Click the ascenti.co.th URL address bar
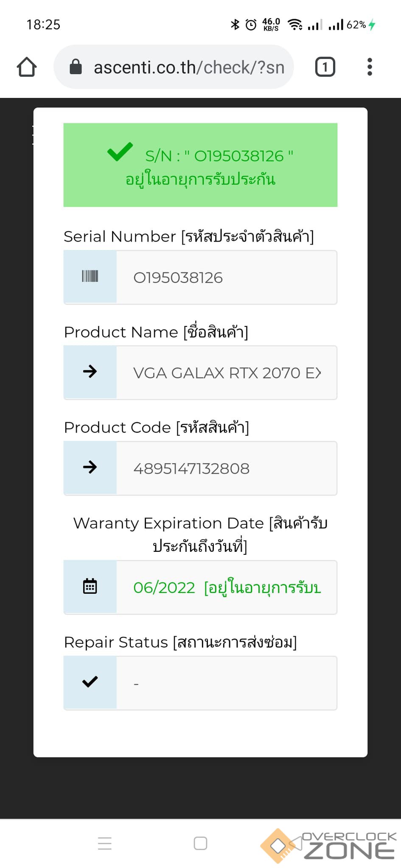The image size is (401, 868). pos(189,67)
